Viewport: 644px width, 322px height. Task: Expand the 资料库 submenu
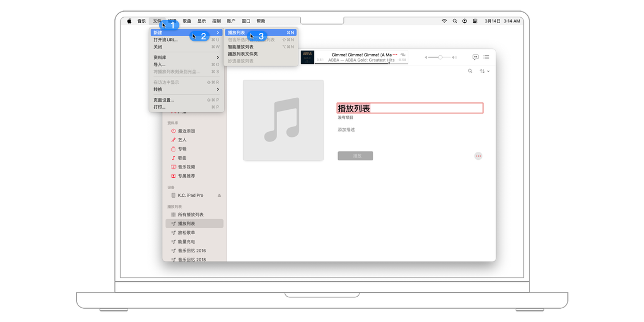(x=186, y=57)
